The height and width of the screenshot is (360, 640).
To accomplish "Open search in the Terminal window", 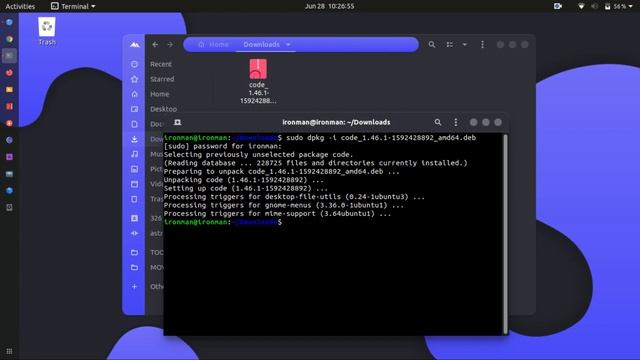I will (x=438, y=122).
